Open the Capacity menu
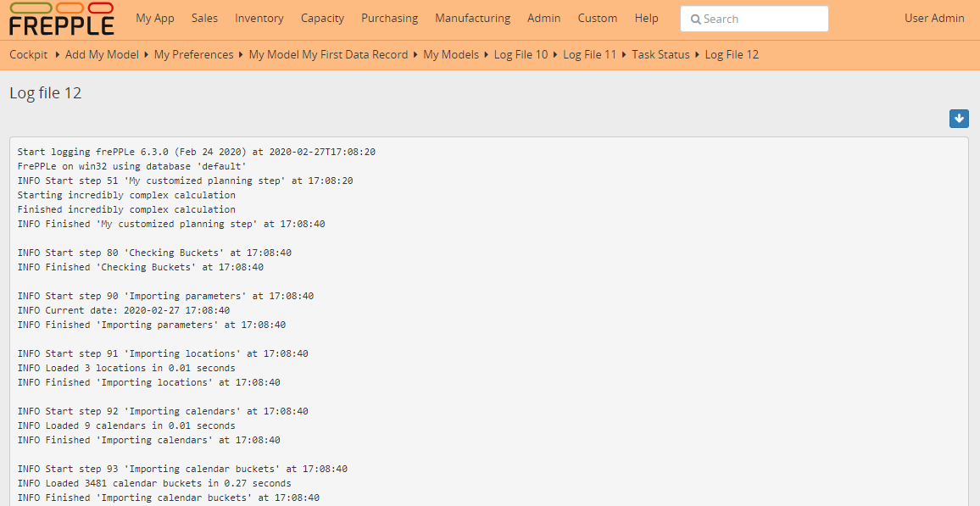This screenshot has width=980, height=506. click(x=322, y=18)
